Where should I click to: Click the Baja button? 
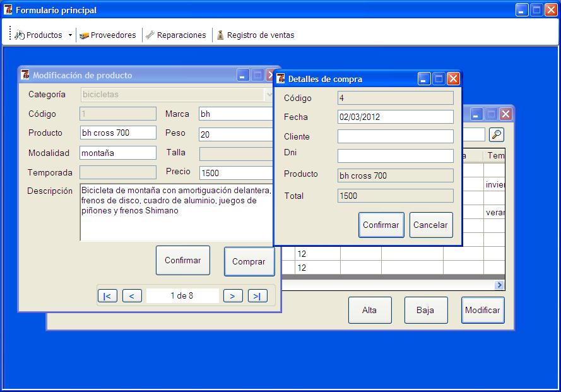tap(426, 310)
